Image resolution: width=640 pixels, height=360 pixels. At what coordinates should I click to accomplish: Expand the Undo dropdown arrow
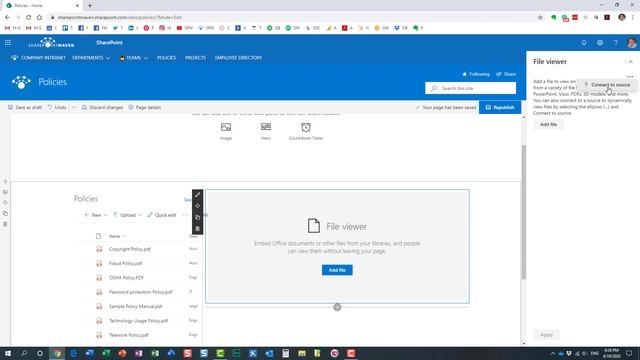coord(74,107)
